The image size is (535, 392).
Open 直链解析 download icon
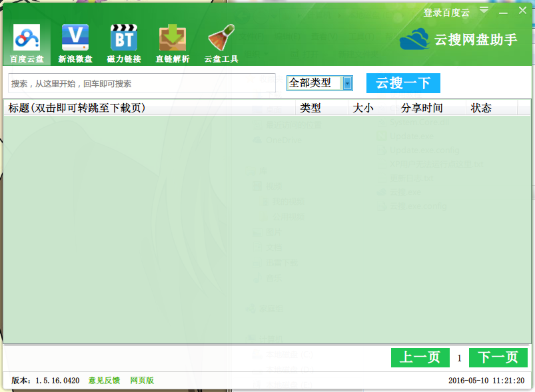tap(173, 37)
